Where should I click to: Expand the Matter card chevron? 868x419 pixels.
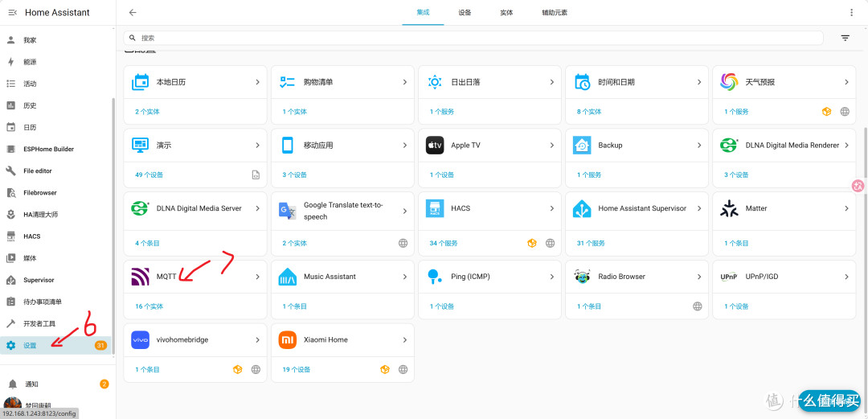(x=846, y=208)
